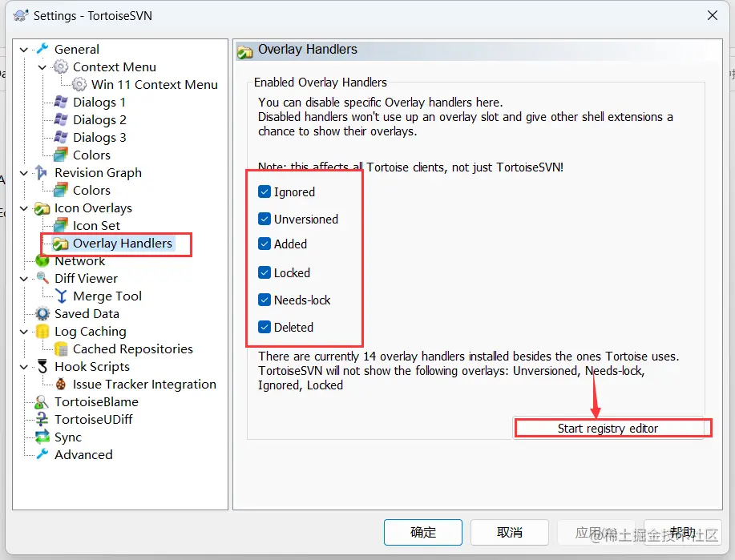Go to Cached Repositories settings
Image resolution: width=735 pixels, height=560 pixels.
click(x=133, y=349)
